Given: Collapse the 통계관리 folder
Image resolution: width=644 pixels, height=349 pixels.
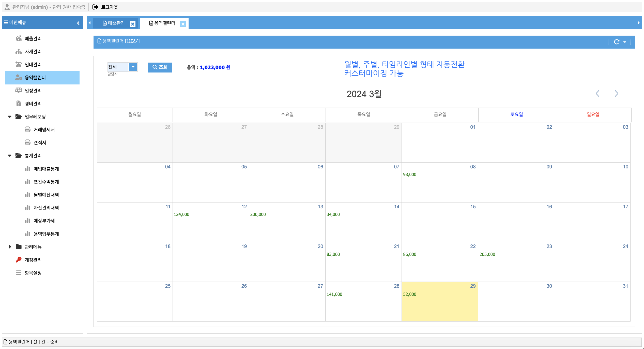Looking at the screenshot, I should click(x=10, y=156).
